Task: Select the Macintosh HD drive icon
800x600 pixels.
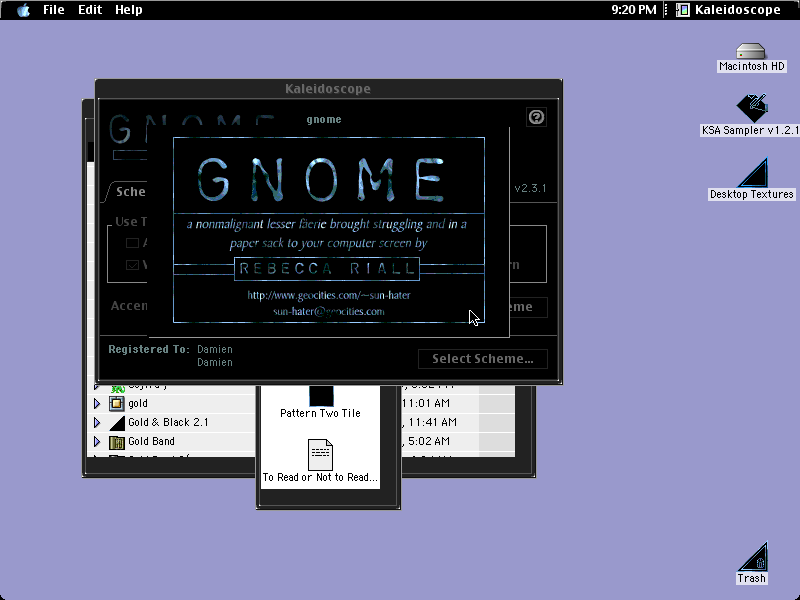Action: (x=751, y=51)
